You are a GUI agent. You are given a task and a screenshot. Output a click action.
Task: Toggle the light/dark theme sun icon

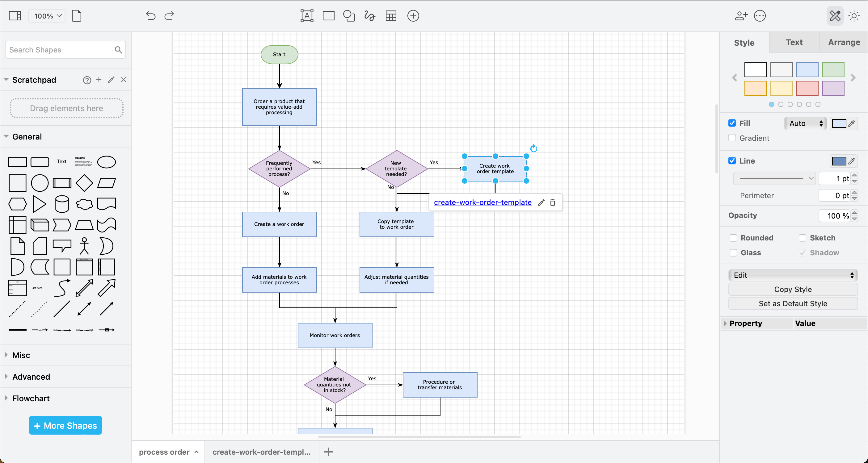854,16
